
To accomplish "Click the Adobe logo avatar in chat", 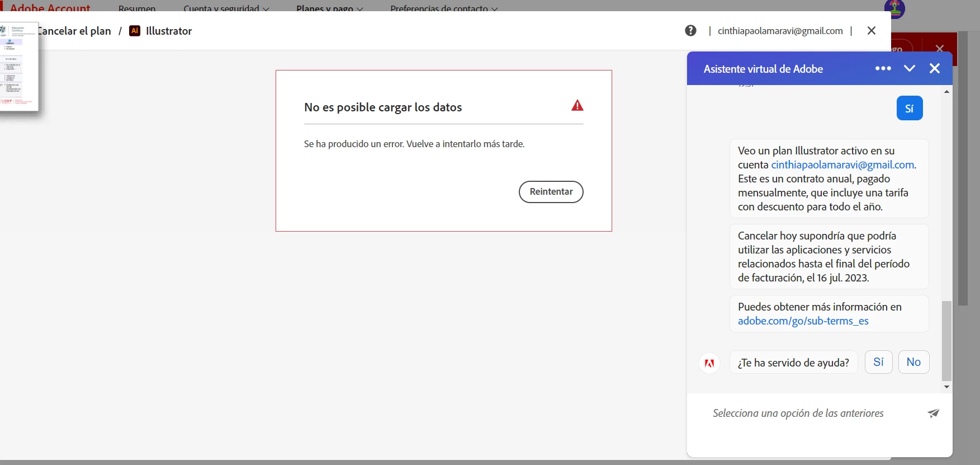I will pos(709,363).
